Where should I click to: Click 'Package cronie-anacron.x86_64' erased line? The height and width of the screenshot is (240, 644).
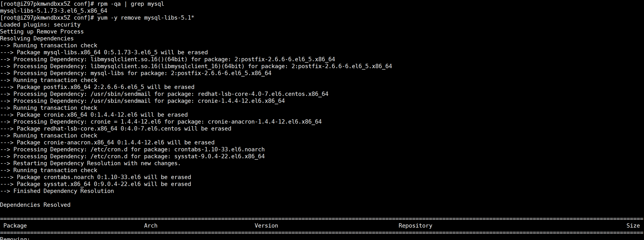click(107, 143)
